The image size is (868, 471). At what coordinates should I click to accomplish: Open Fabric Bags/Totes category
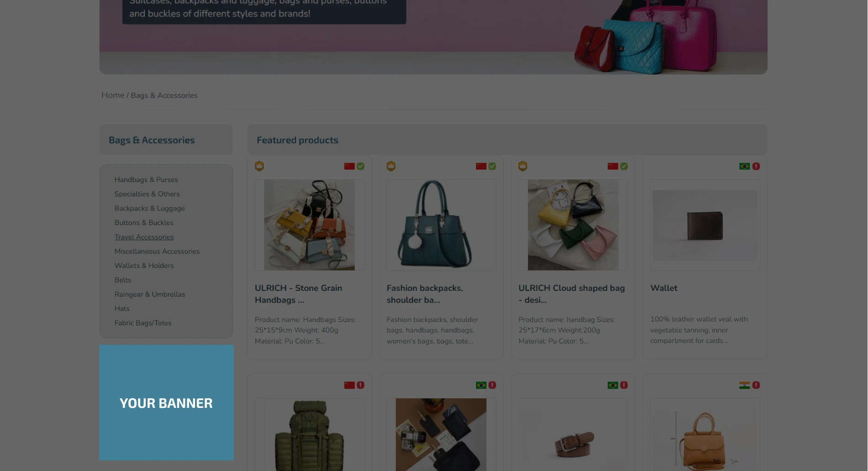143,323
